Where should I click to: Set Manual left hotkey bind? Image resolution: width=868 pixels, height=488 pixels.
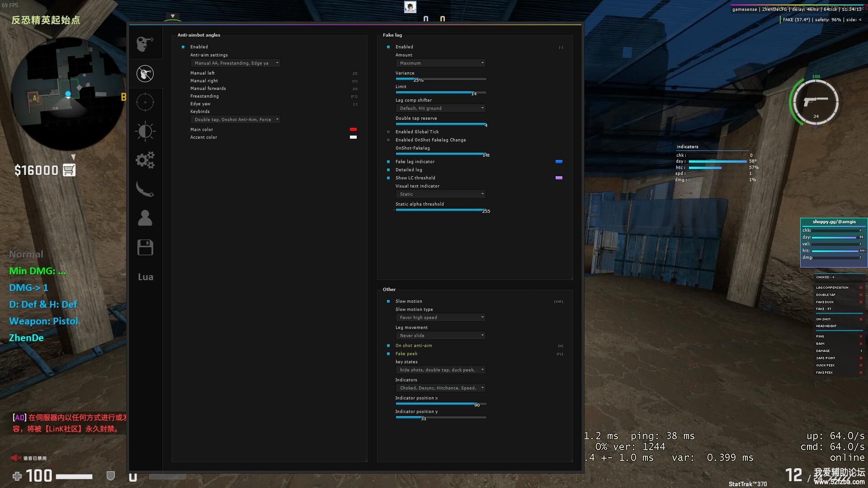[x=355, y=74]
